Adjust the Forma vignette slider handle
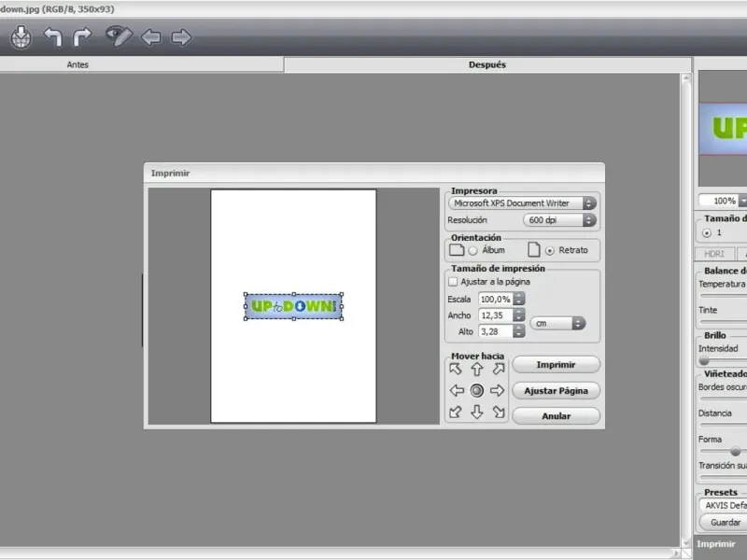The image size is (747, 560). [736, 451]
